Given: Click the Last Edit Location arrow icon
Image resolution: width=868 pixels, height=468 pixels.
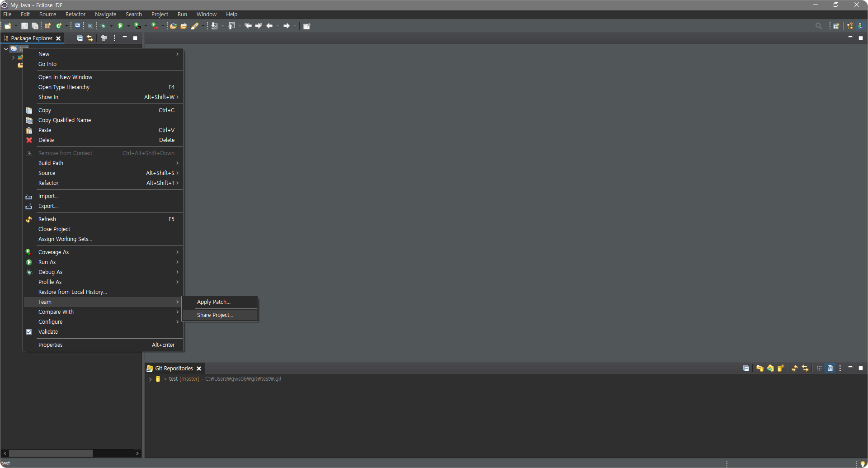Looking at the screenshot, I should click(x=248, y=26).
